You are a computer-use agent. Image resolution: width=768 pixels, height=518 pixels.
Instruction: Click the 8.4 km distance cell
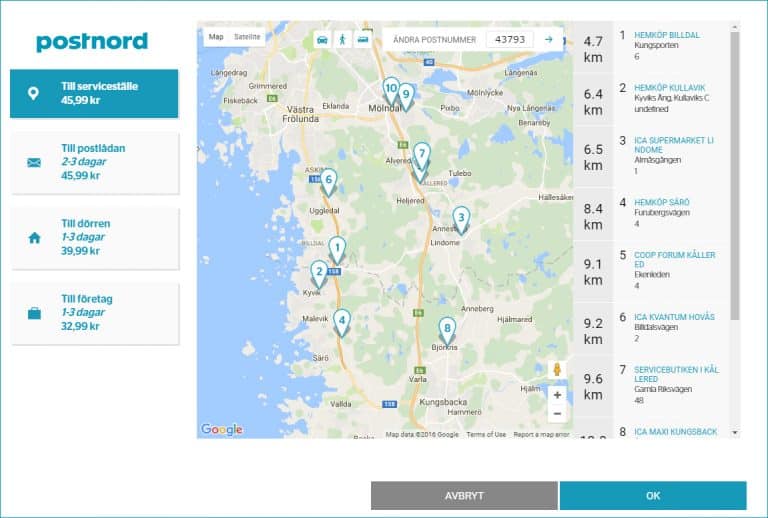tap(593, 216)
